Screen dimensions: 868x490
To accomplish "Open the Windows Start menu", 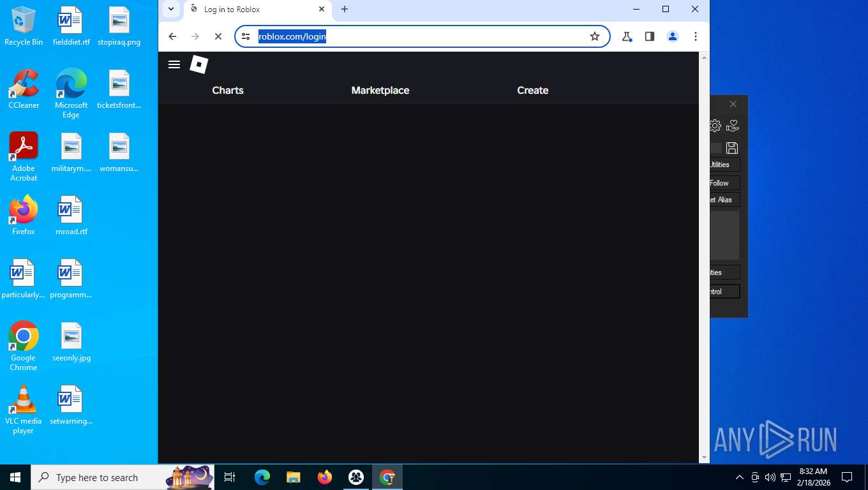I will click(x=15, y=477).
